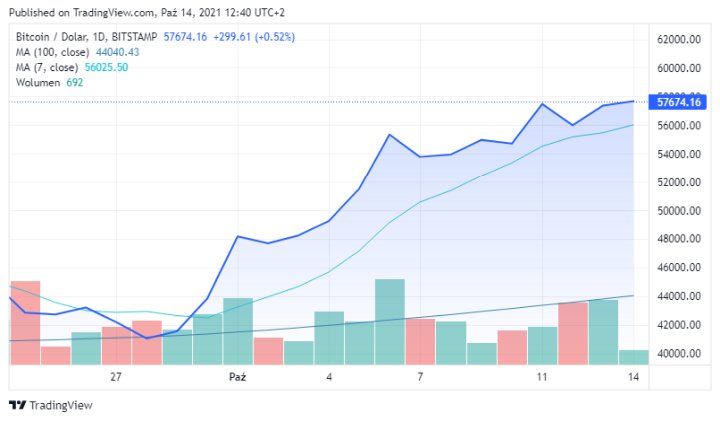Screen dimensions: 720x421
Task: Select the MA (100, close) indicator legend
Action: point(52,52)
